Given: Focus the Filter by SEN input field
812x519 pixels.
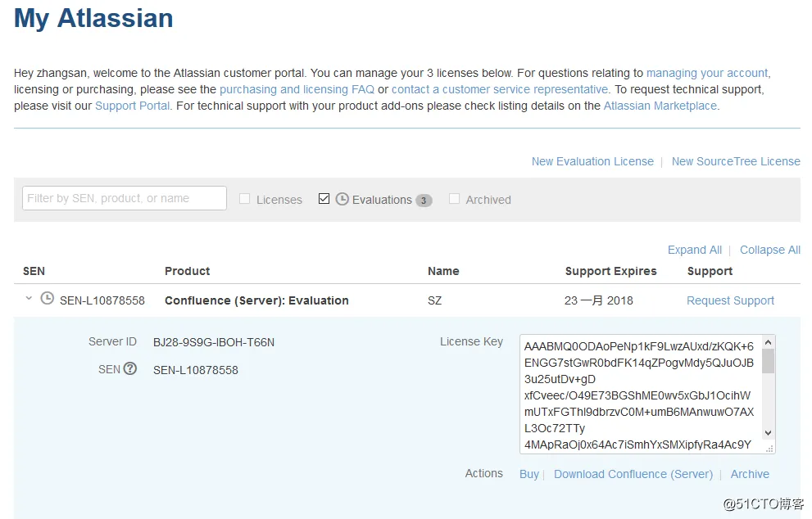Looking at the screenshot, I should click(x=125, y=198).
